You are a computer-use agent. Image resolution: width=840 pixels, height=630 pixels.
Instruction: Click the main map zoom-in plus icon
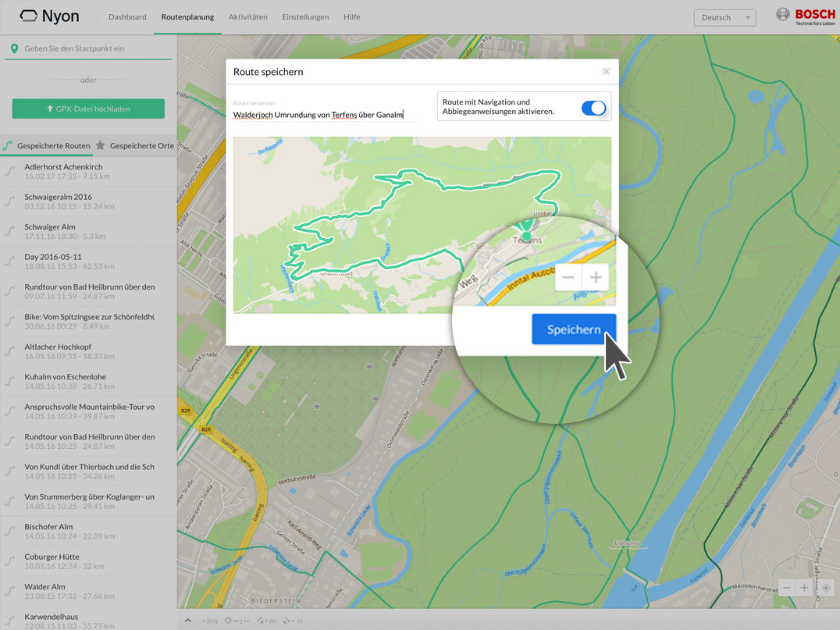pos(804,589)
